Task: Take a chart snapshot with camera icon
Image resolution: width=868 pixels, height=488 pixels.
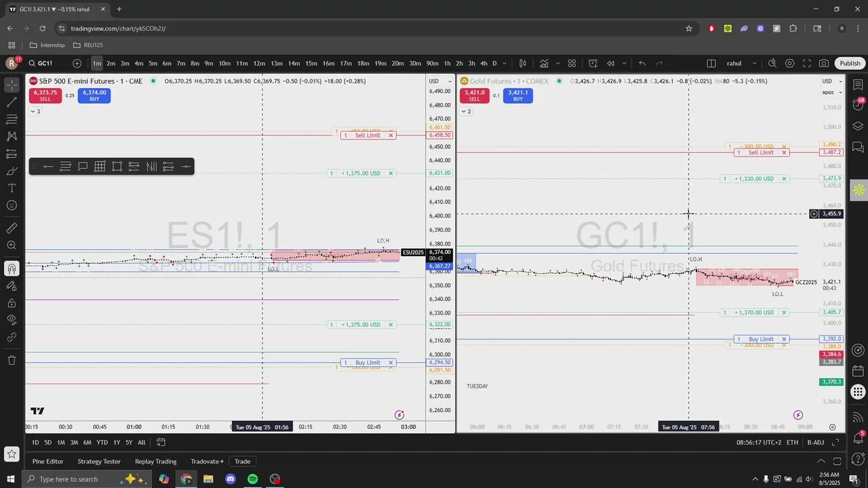Action: 824,63
